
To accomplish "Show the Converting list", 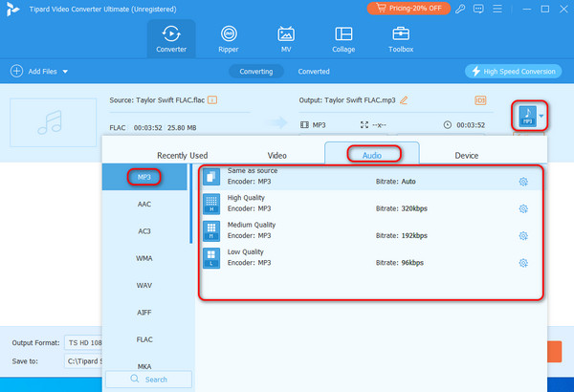I will 256,72.
